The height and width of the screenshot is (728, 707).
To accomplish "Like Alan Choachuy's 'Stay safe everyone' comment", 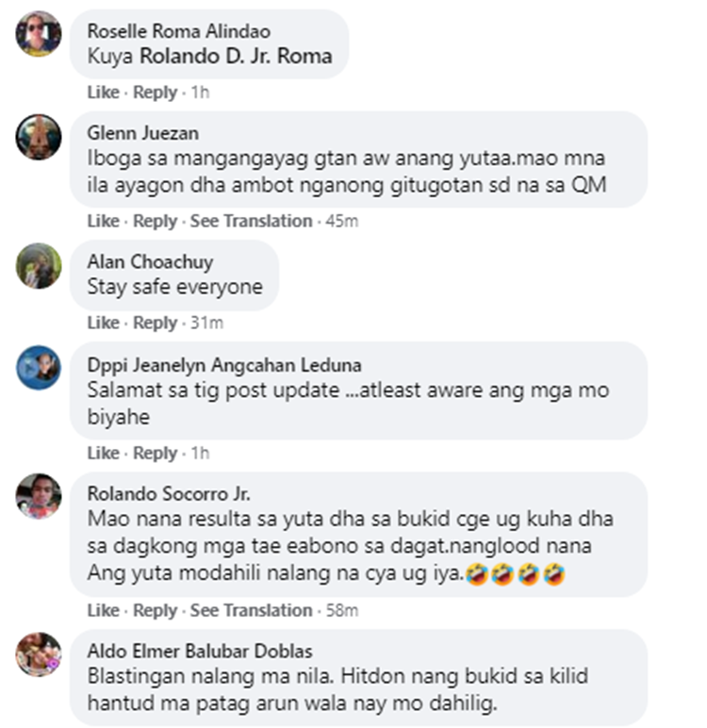I will pyautogui.click(x=103, y=323).
